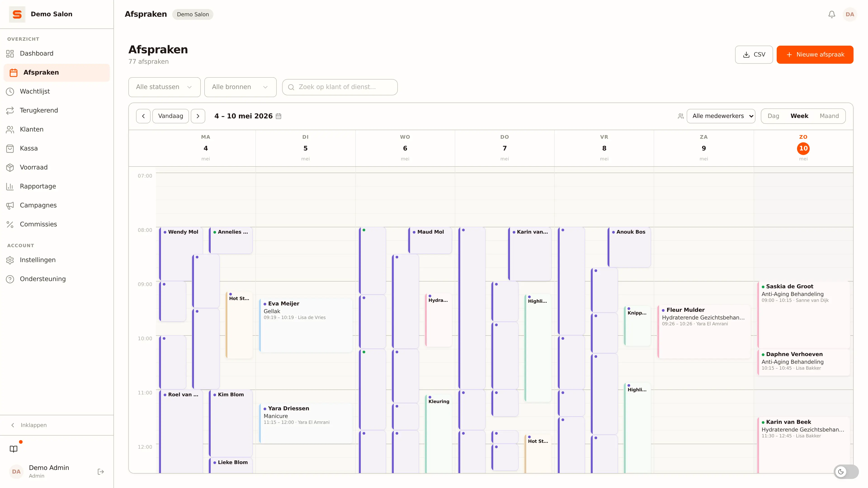This screenshot has height=488, width=868.
Task: Open Eva Meijer Gellak appointment
Action: pyautogui.click(x=306, y=326)
